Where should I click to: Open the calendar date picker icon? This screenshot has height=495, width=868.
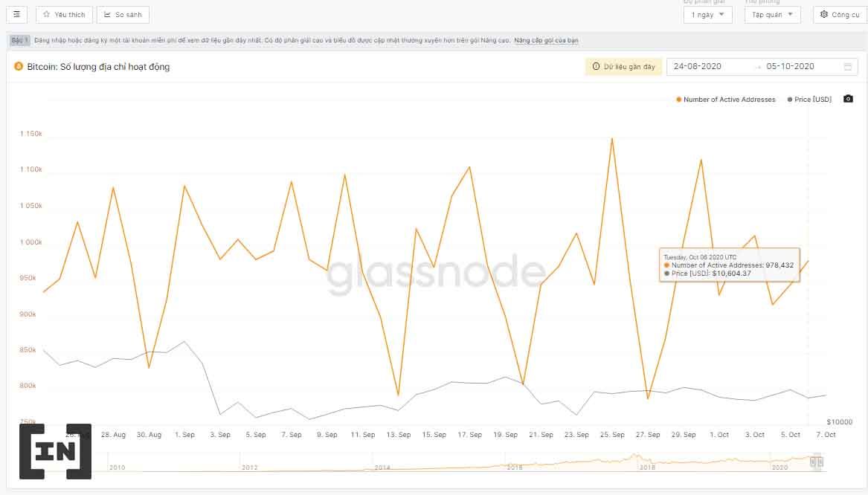point(847,66)
